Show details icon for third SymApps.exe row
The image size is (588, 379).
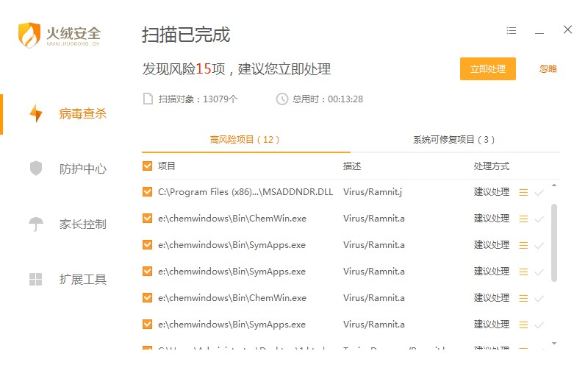coord(523,325)
